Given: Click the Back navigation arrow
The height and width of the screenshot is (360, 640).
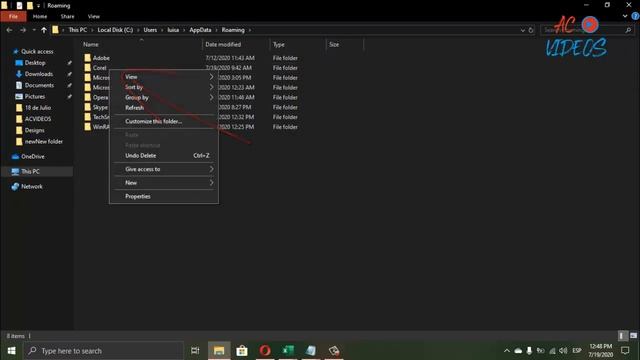Looking at the screenshot, I should pos(9,30).
